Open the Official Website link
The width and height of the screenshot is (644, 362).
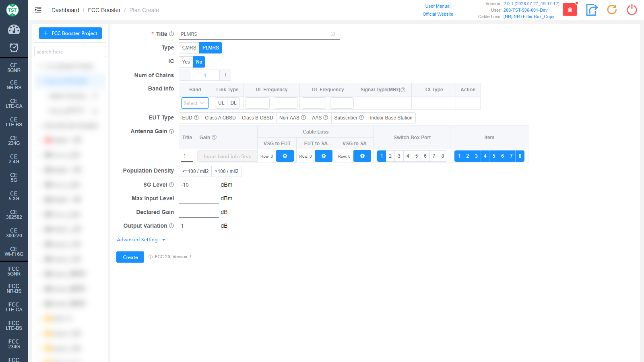point(438,14)
